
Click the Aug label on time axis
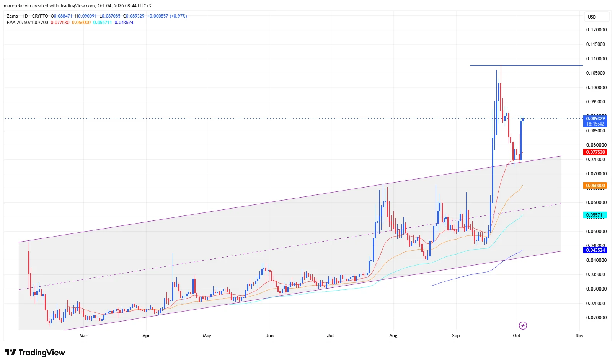(393, 336)
